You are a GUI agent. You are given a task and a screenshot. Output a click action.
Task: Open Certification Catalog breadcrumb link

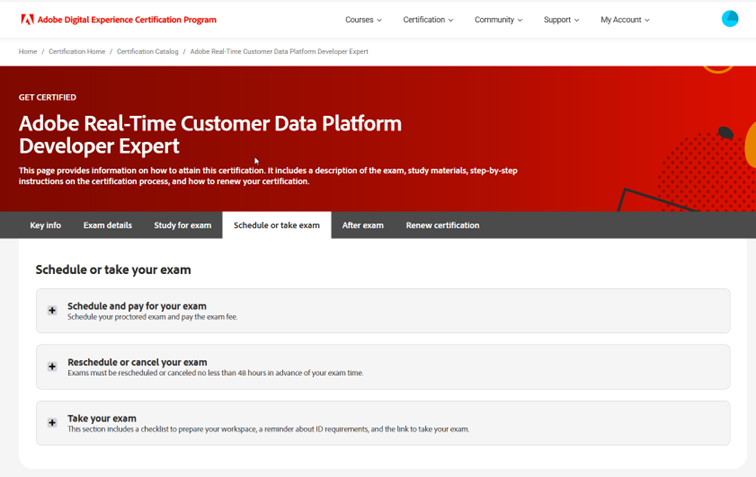pos(148,52)
